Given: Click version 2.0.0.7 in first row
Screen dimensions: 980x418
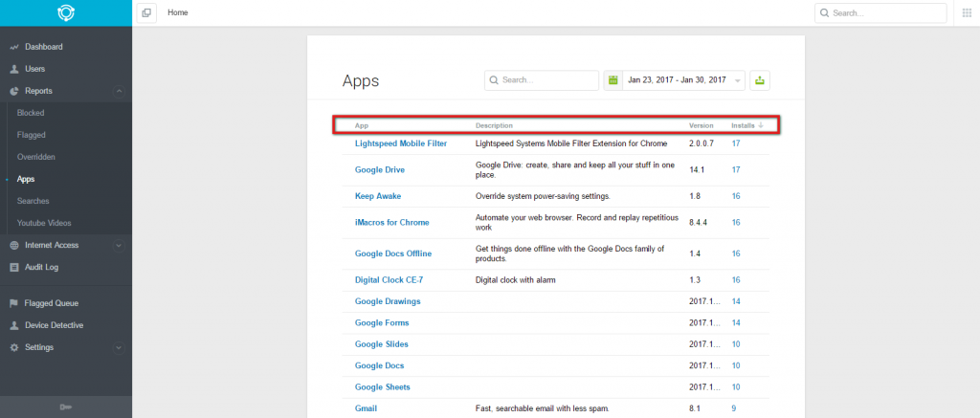Looking at the screenshot, I should pyautogui.click(x=702, y=143).
